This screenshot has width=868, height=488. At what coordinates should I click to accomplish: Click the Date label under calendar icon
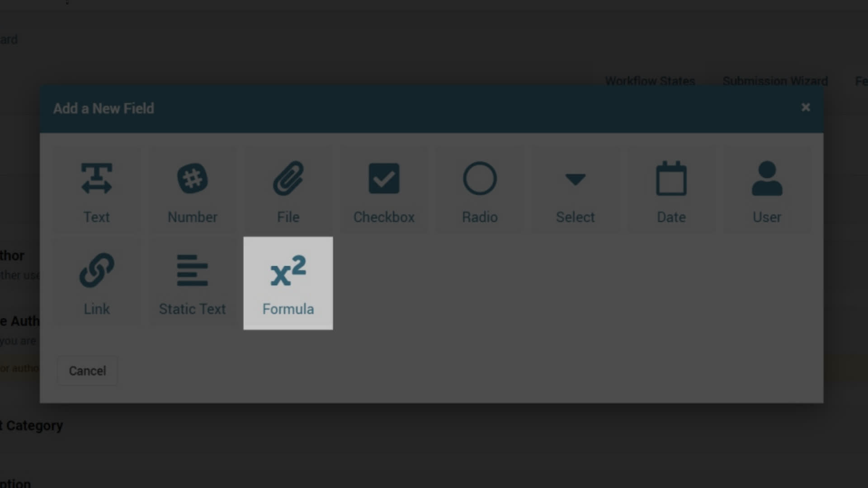pos(671,217)
